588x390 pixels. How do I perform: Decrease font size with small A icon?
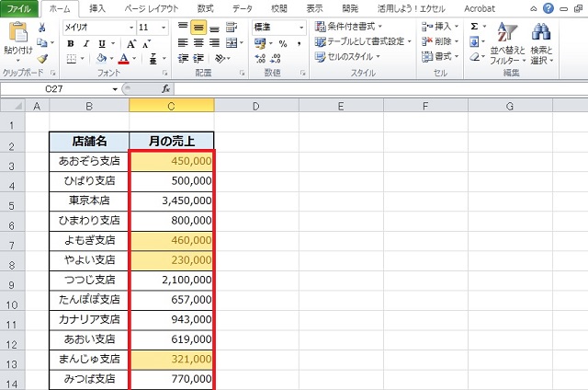[146, 44]
